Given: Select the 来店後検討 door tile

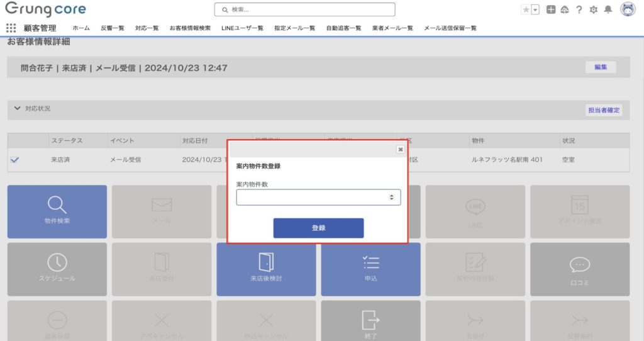Looking at the screenshot, I should 266,268.
